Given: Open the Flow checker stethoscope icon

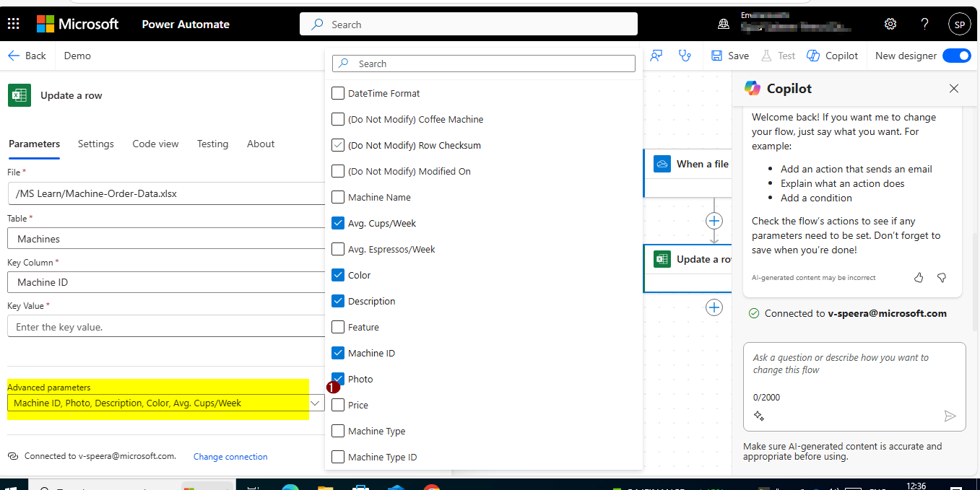Looking at the screenshot, I should click(x=685, y=56).
